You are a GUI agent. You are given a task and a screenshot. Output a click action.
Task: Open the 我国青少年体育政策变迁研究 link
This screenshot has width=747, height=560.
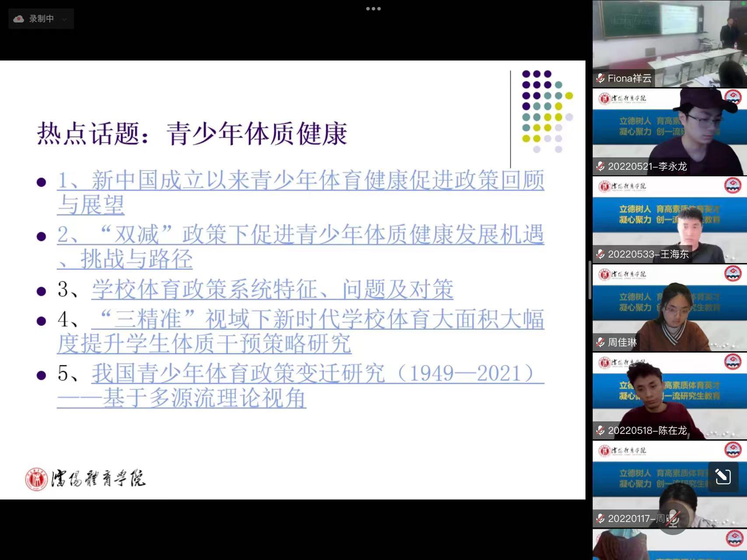(x=318, y=374)
